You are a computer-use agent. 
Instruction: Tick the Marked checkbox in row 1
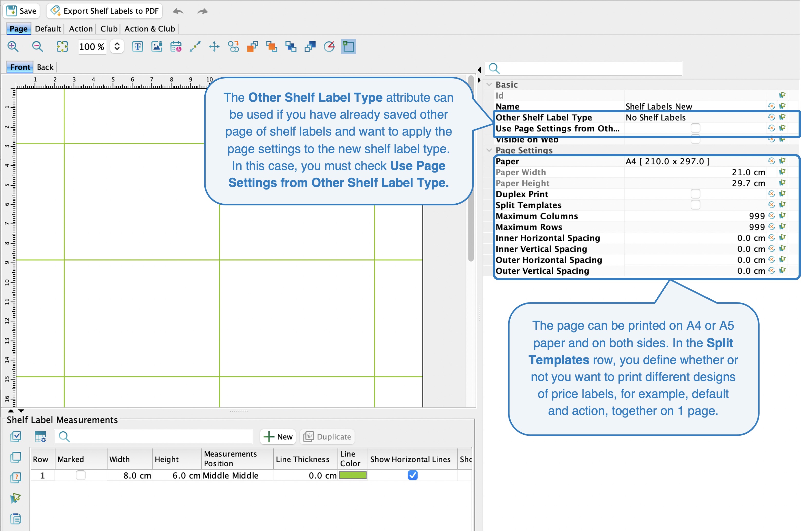click(81, 475)
